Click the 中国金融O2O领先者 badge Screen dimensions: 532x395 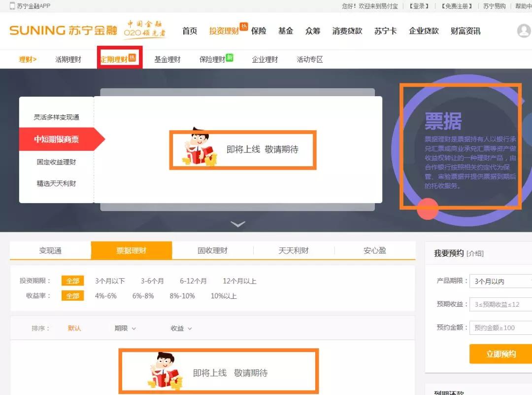[x=146, y=30]
